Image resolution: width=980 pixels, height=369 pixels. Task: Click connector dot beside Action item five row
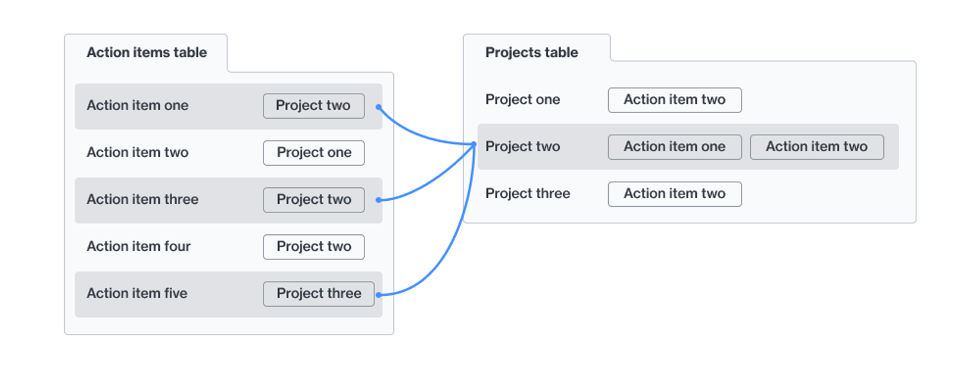(x=379, y=295)
